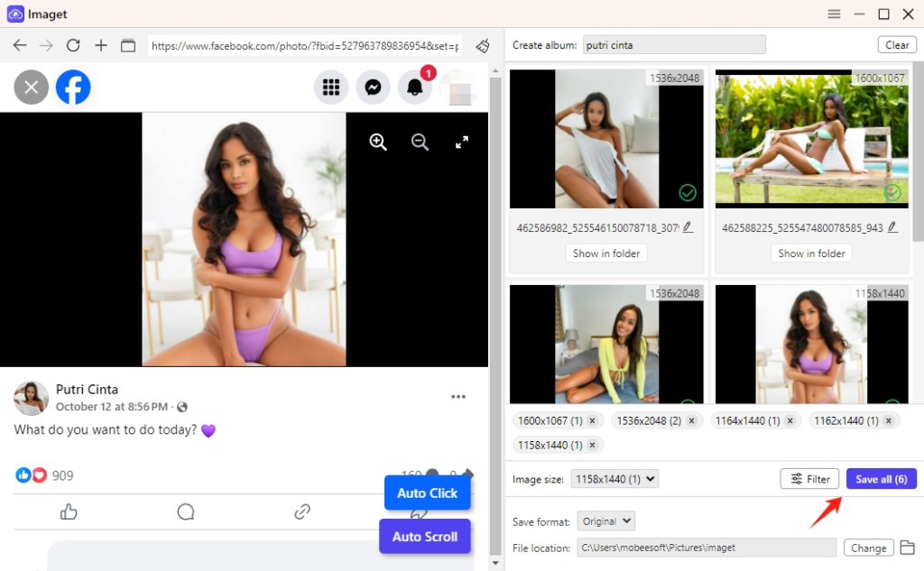This screenshot has width=924, height=571.
Task: Zoom out of the photo with magnifier minus
Action: coord(420,142)
